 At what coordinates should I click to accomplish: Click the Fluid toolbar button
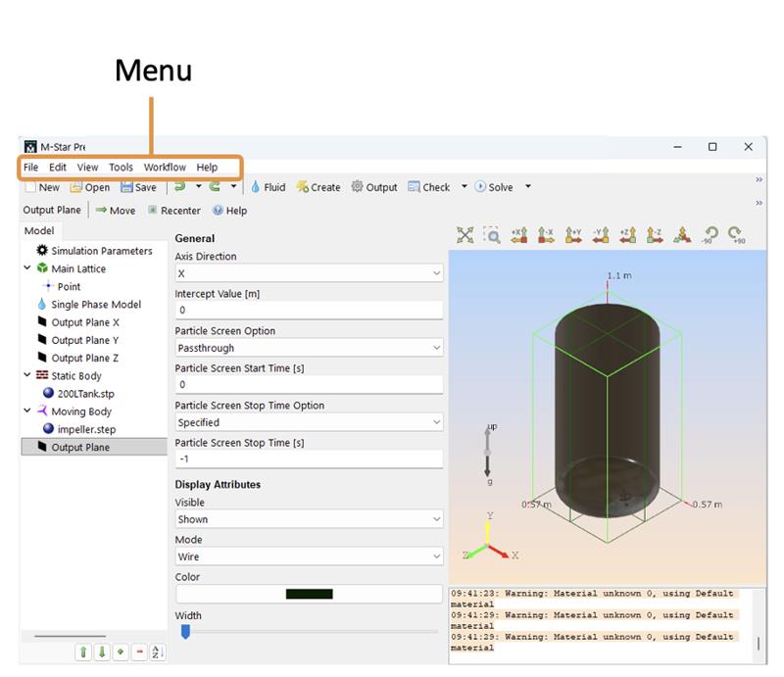pyautogui.click(x=268, y=187)
